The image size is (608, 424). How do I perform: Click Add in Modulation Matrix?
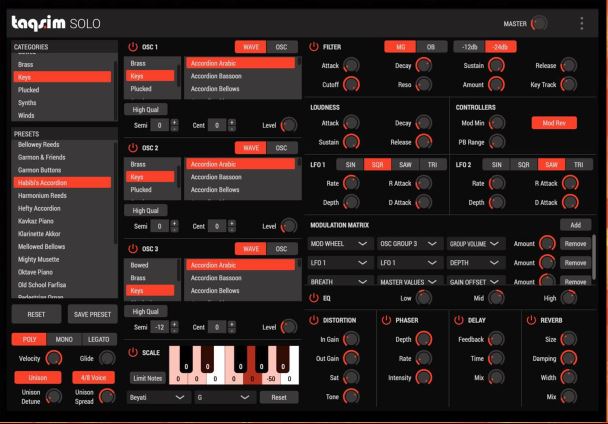[x=575, y=225]
